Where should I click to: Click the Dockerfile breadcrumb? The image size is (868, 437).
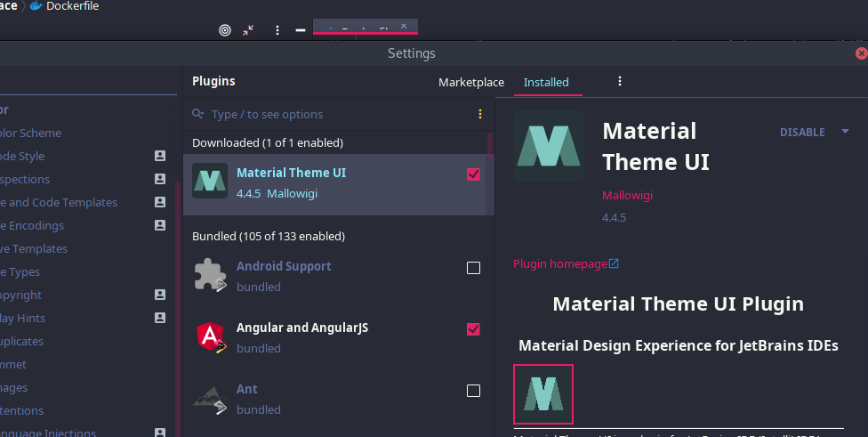(73, 6)
